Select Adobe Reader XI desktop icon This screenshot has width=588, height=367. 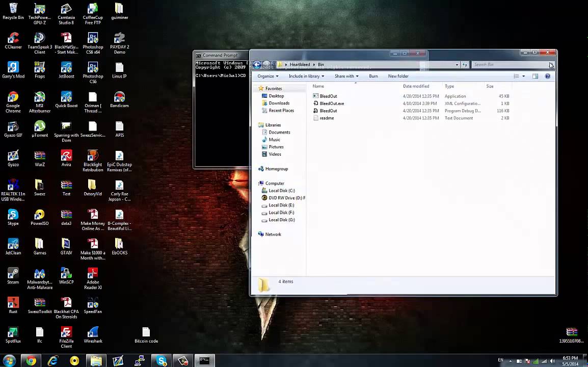coord(93,278)
